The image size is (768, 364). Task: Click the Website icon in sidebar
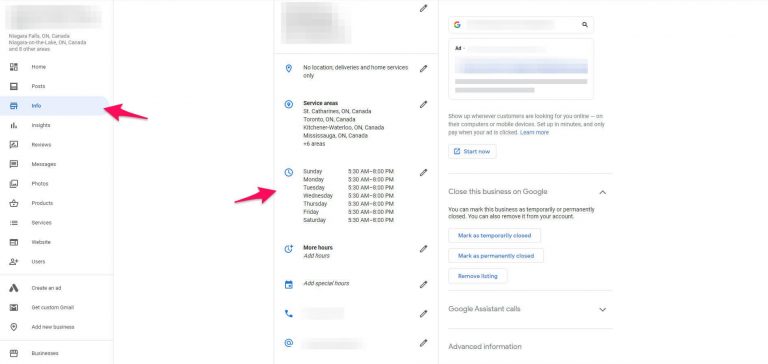tap(14, 242)
